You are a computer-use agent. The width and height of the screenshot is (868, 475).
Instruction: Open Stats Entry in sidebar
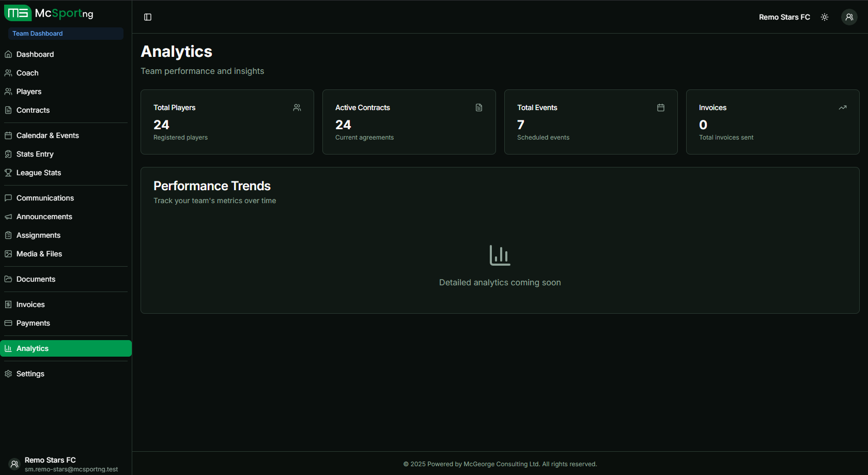click(35, 154)
